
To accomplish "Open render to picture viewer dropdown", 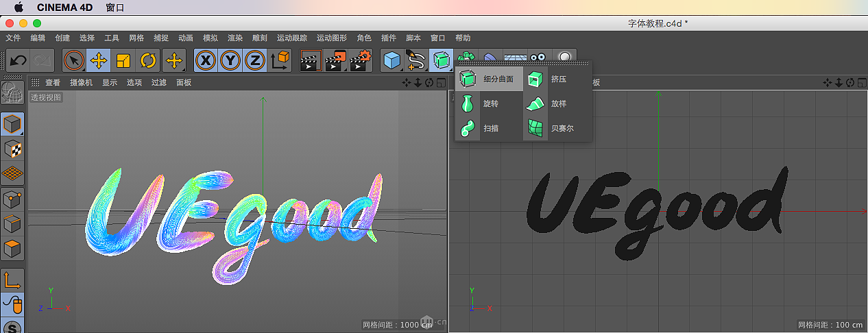I will click(x=336, y=61).
